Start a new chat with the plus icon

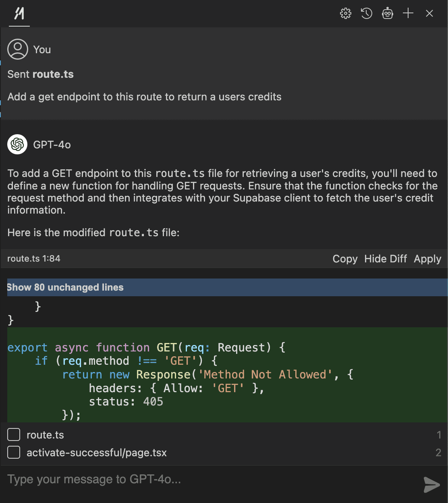pyautogui.click(x=408, y=13)
